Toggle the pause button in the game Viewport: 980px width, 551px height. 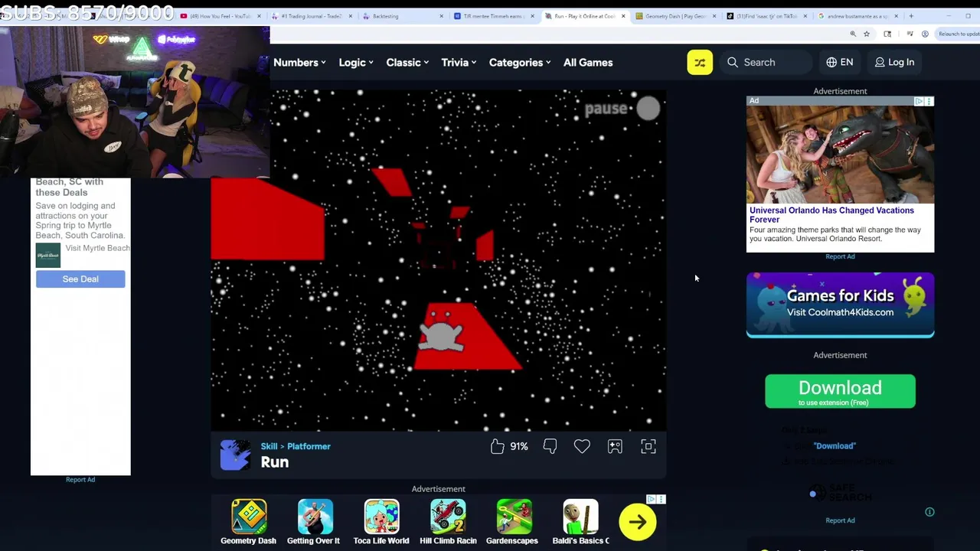point(648,109)
